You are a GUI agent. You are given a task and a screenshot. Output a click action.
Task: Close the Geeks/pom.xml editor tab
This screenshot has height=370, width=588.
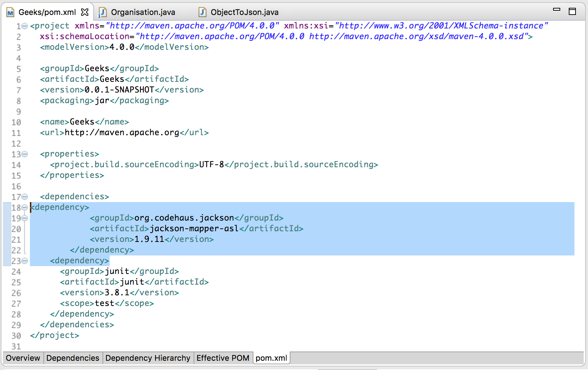85,12
